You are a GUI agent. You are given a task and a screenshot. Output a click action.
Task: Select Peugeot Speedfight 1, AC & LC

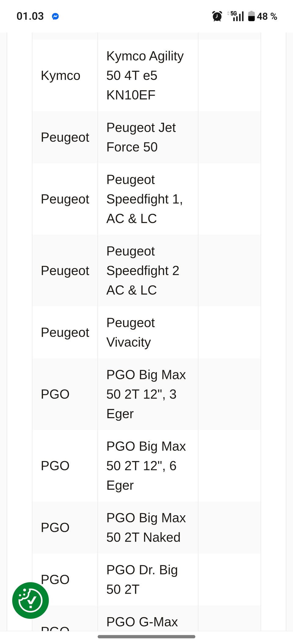coord(148,199)
